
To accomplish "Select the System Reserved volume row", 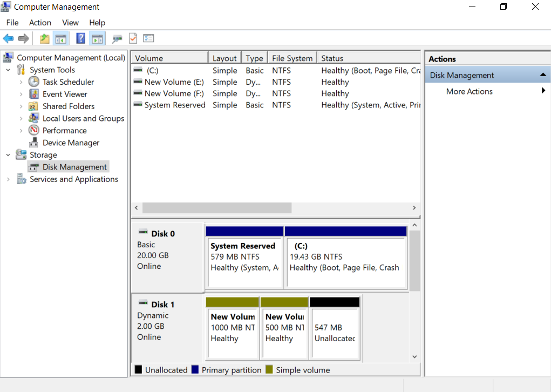I will (276, 105).
